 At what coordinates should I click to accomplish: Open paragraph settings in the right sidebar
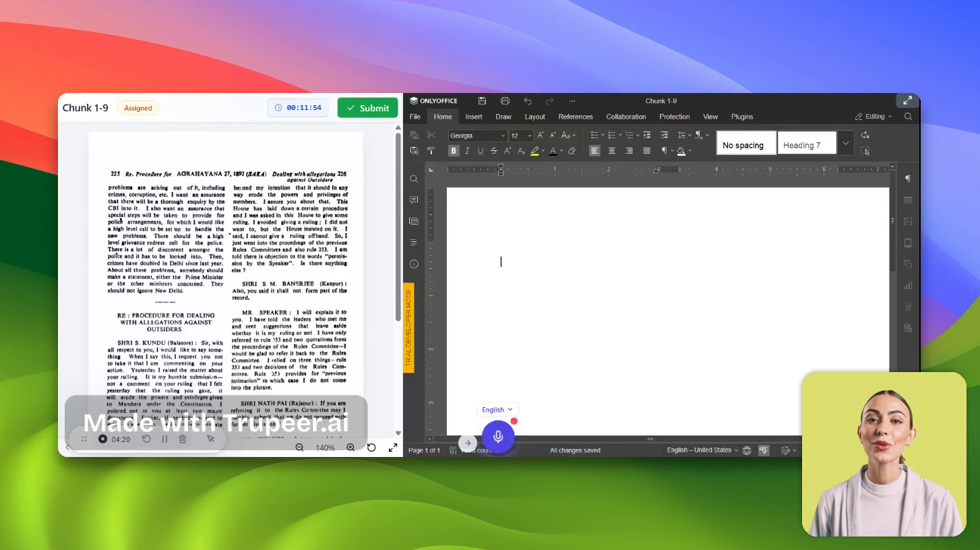[x=908, y=179]
